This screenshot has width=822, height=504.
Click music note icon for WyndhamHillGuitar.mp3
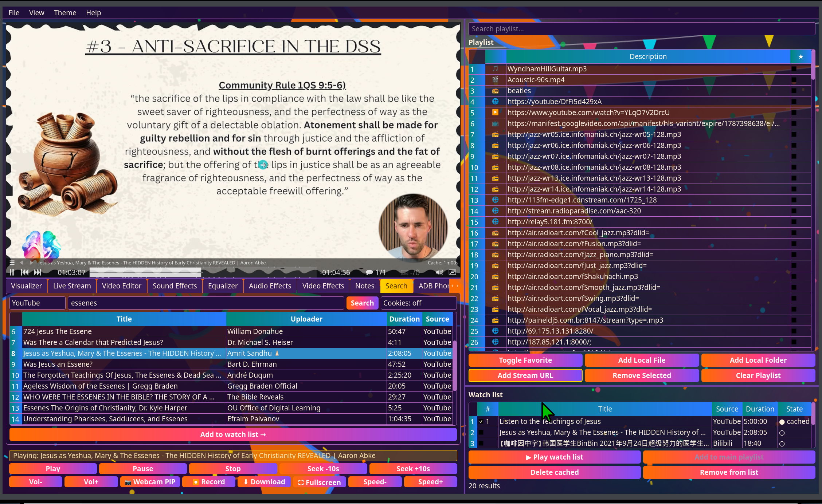(495, 68)
